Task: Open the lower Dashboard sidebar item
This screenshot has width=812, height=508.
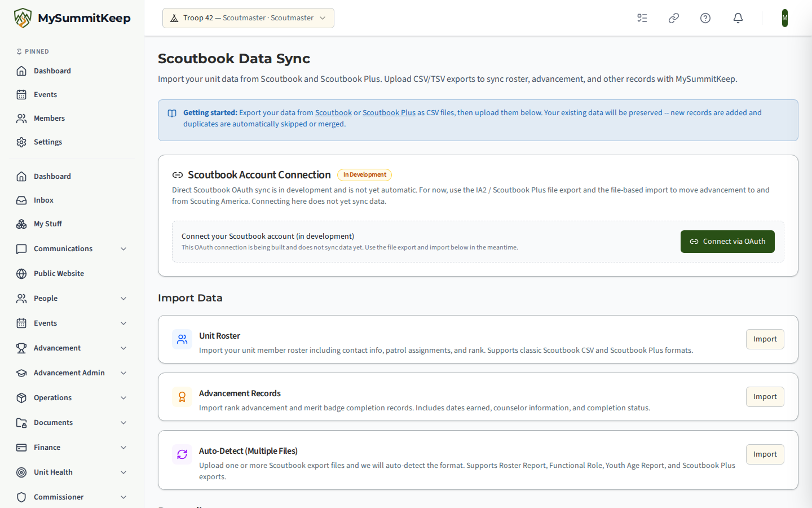Action: pos(72,177)
